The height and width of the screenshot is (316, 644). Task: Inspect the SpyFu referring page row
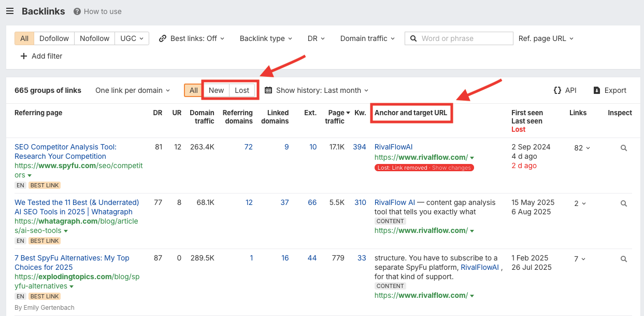pos(623,147)
